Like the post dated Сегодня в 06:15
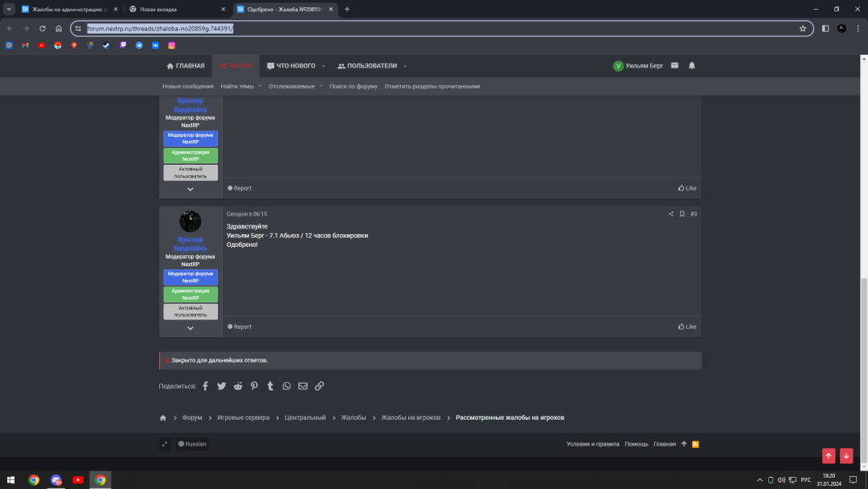This screenshot has width=868, height=489. coord(687,327)
